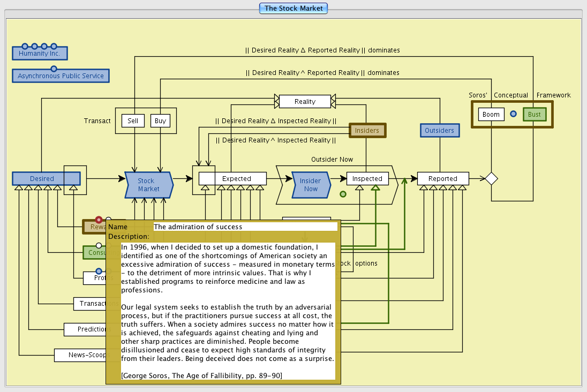Image resolution: width=587 pixels, height=392 pixels.
Task: Click the white circle atop the Consulting node
Action: 99,245
